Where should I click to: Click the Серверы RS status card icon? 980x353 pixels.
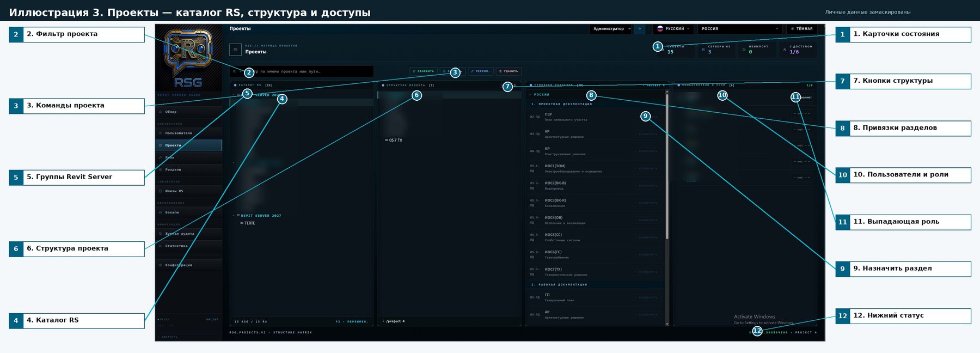703,50
